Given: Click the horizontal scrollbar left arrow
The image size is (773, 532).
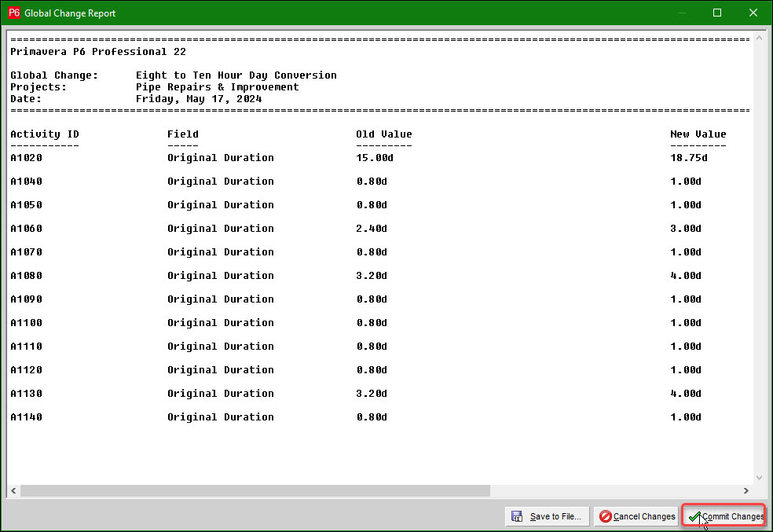Looking at the screenshot, I should [13, 490].
